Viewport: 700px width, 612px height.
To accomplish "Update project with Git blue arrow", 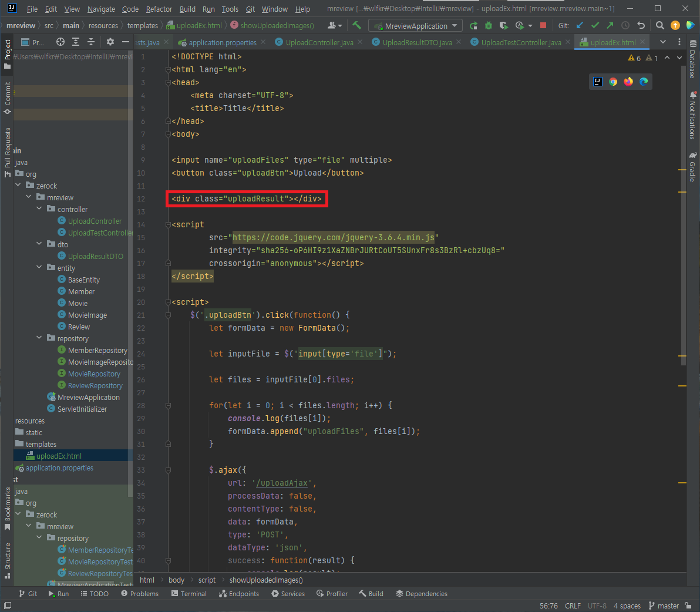I will coord(580,25).
